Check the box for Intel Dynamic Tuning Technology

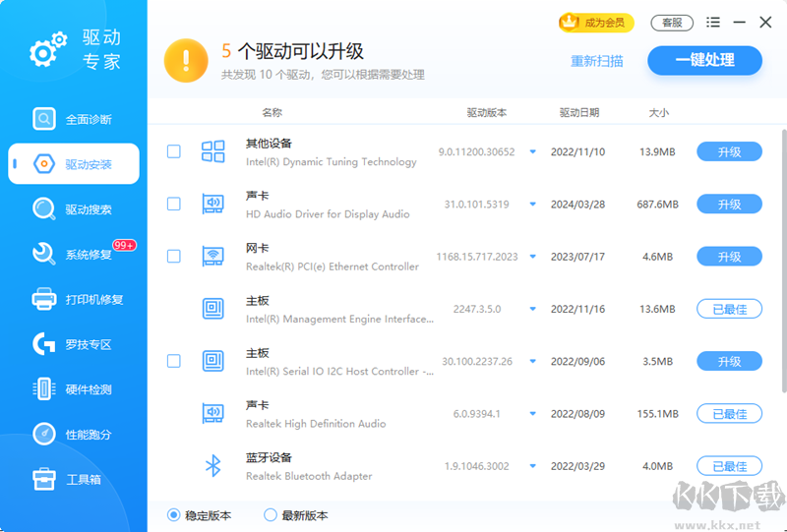(x=174, y=151)
